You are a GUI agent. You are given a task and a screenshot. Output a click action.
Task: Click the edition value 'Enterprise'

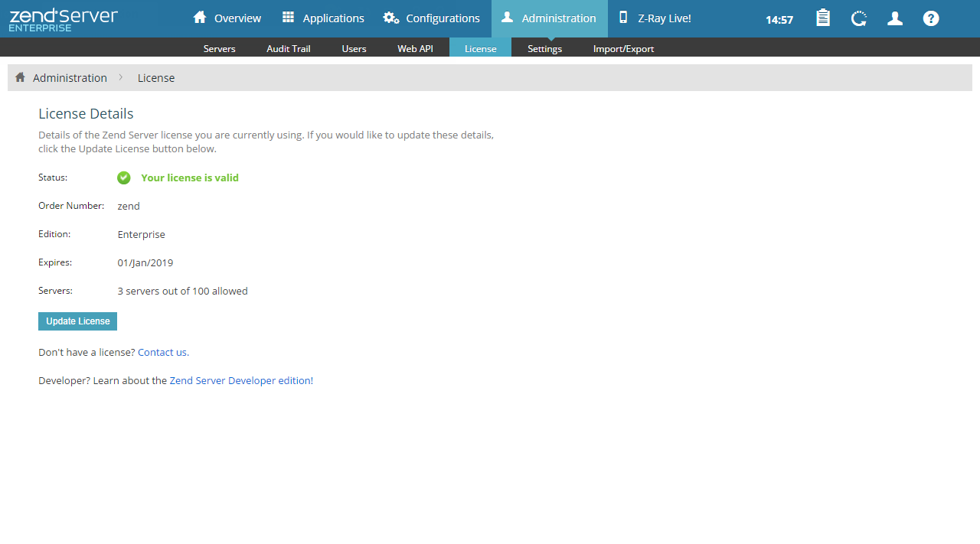tap(142, 234)
